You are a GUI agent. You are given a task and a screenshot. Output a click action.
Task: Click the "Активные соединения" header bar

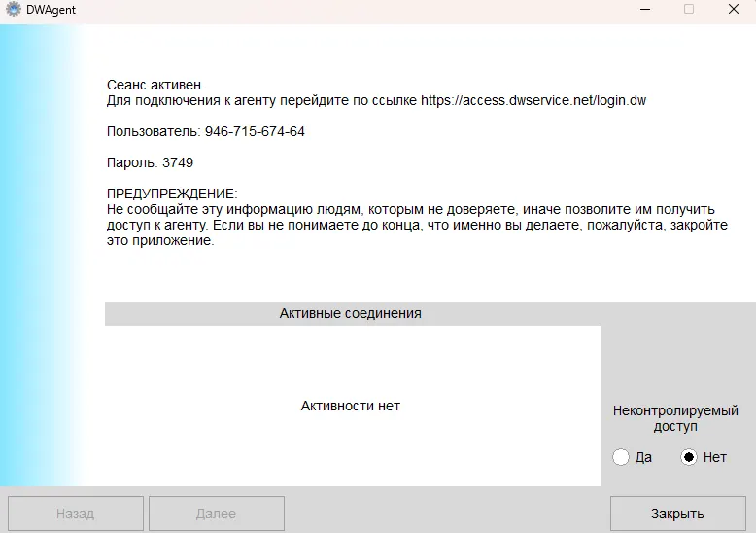coord(351,313)
